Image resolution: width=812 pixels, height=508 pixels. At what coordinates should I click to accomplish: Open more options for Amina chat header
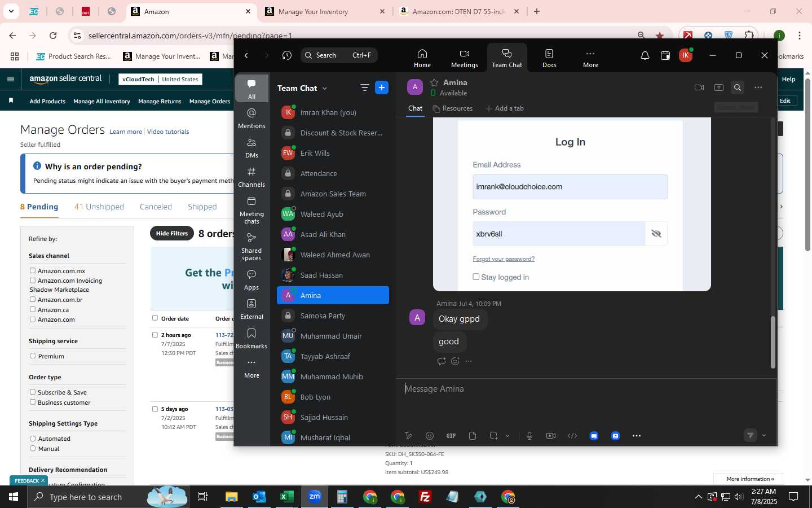click(758, 87)
